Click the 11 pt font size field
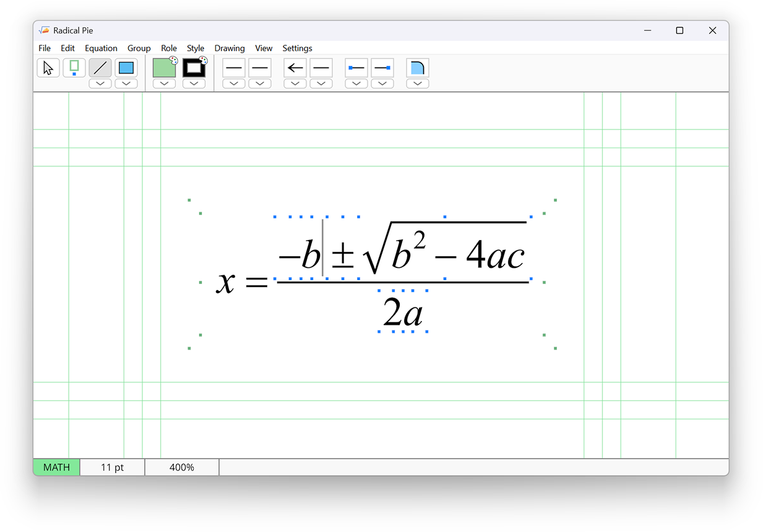 click(x=112, y=467)
